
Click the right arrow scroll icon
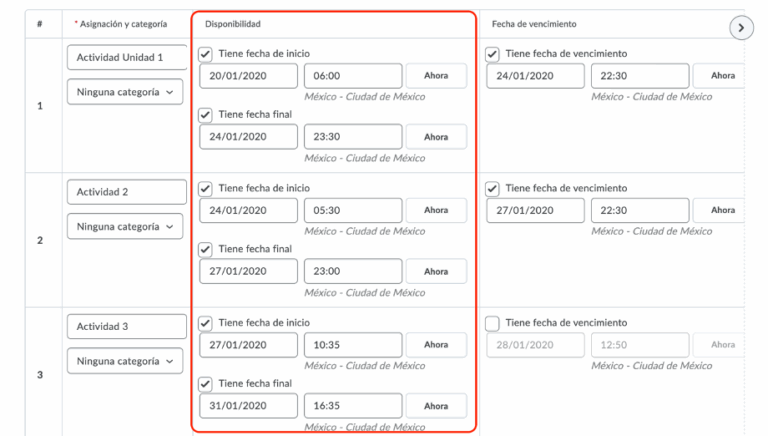tap(740, 28)
